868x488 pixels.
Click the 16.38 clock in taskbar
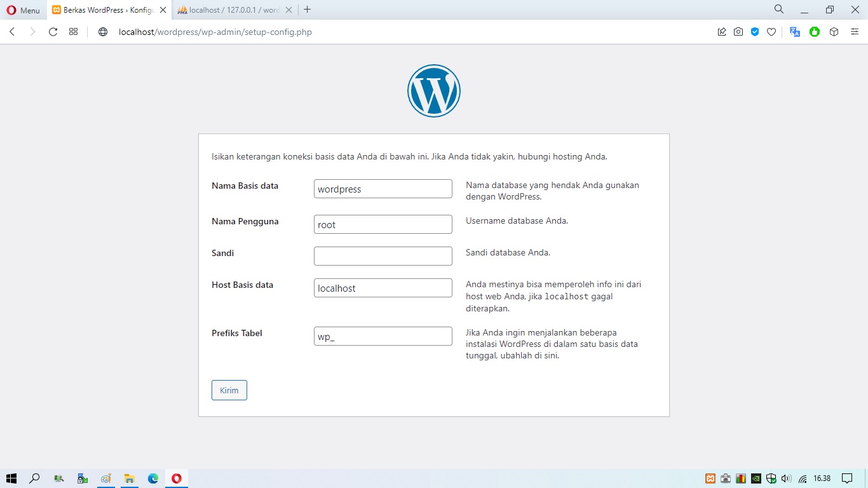pos(822,478)
